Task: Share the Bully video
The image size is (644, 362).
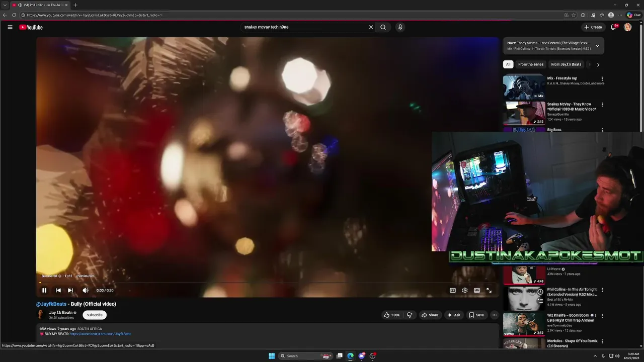Action: [430, 315]
